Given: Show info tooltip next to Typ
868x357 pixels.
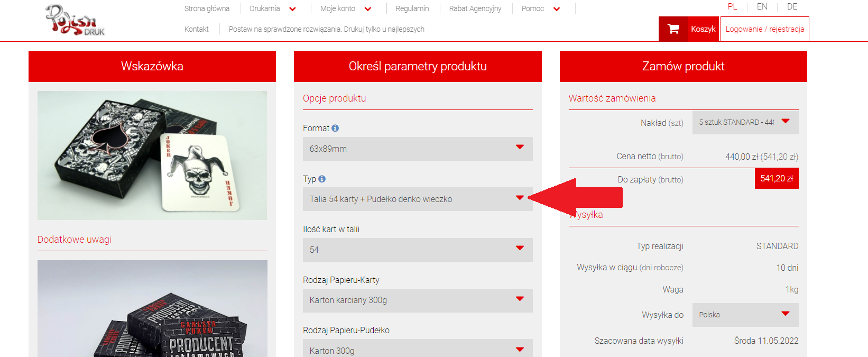Looking at the screenshot, I should tap(322, 179).
